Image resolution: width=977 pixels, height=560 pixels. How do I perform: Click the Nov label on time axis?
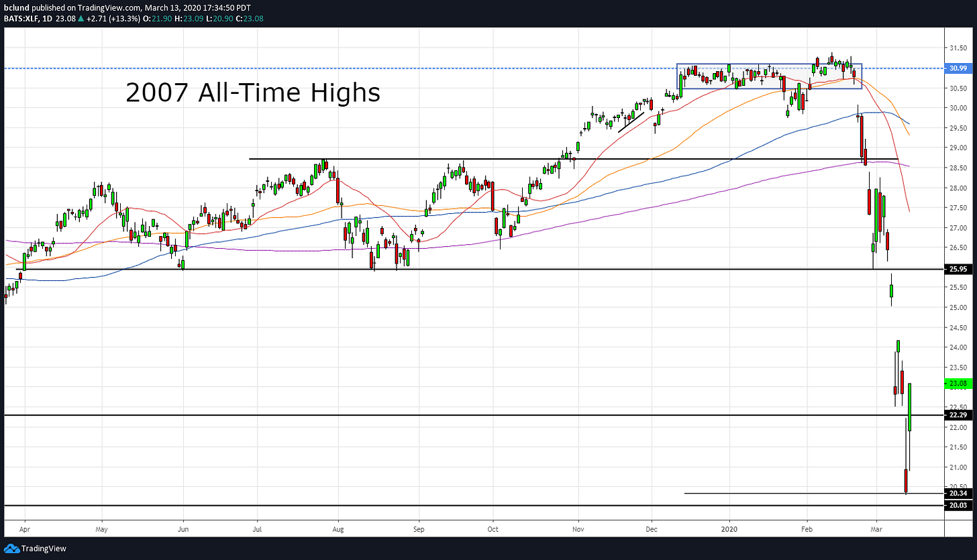point(578,528)
